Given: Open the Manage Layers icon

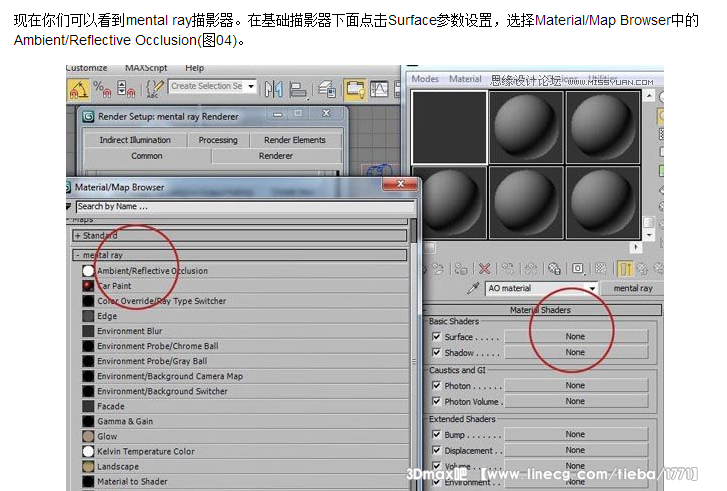Looking at the screenshot, I should (x=327, y=89).
